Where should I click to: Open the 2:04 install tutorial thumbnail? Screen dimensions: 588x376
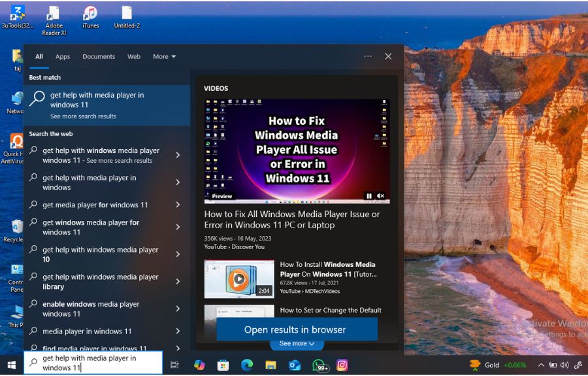point(239,279)
